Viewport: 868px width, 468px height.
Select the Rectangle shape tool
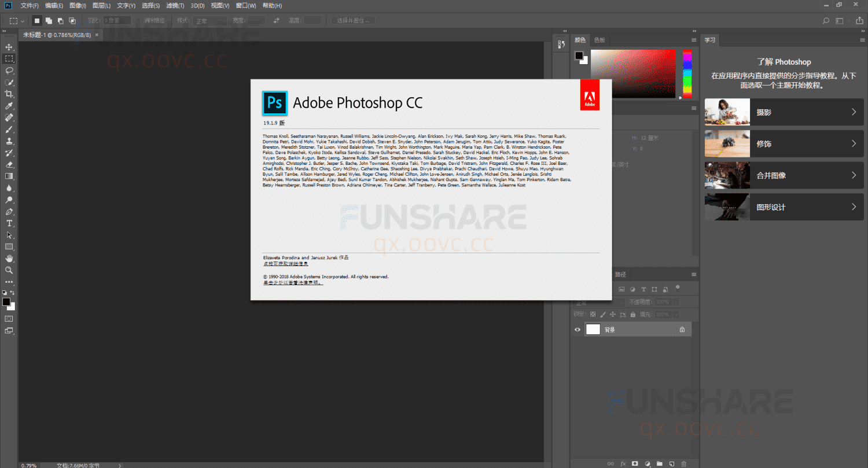(9, 247)
